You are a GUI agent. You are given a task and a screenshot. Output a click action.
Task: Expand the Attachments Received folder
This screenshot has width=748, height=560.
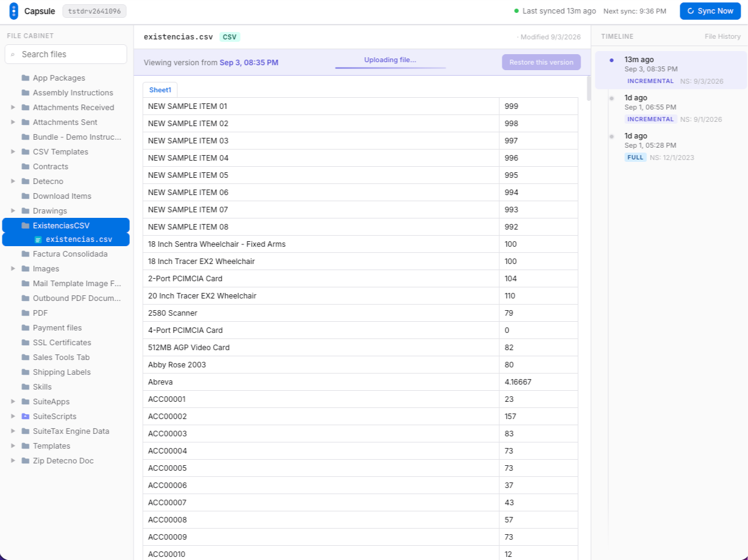(13, 108)
